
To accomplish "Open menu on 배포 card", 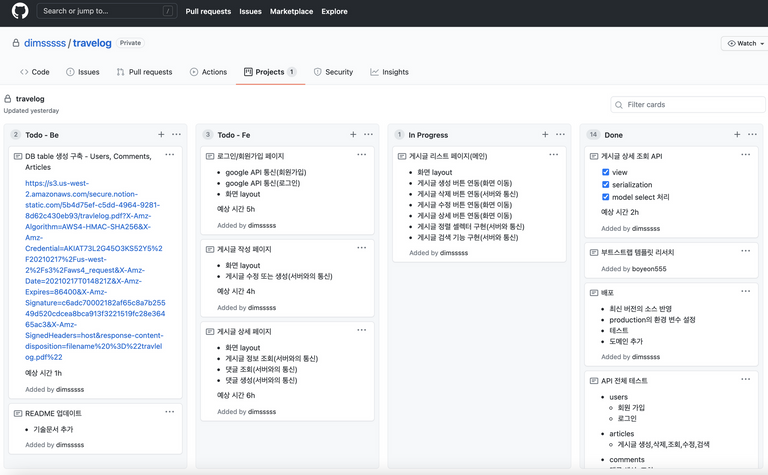I will coord(745,291).
